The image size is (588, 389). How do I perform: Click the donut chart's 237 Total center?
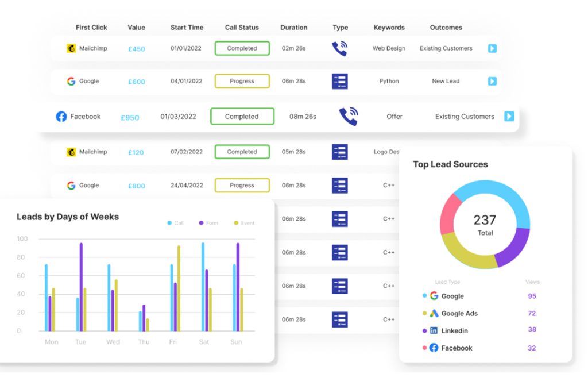tap(485, 224)
